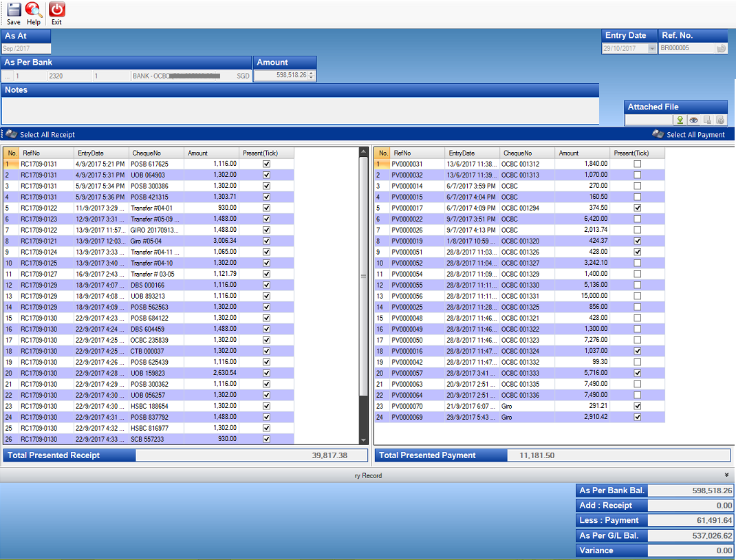The image size is (736, 560).
Task: Expand the Record panel using double chevron
Action: [726, 475]
